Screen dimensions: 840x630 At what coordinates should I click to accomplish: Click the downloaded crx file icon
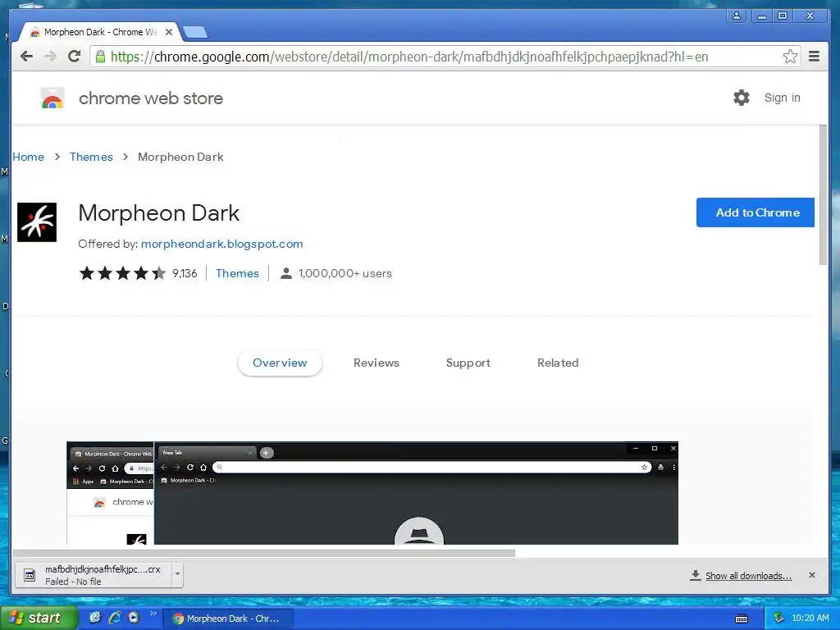click(30, 576)
